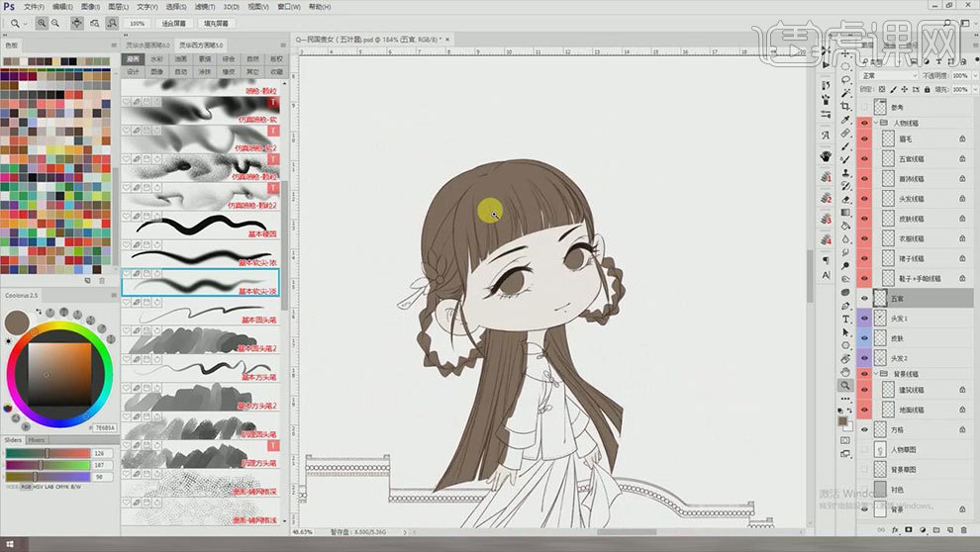Viewport: 980px width, 552px height.
Task: Click the delete layer trash icon
Action: [x=964, y=529]
